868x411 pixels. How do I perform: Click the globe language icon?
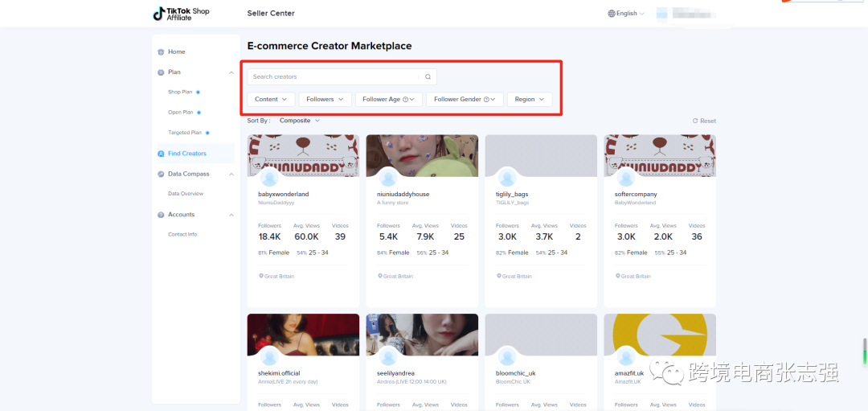[x=612, y=14]
